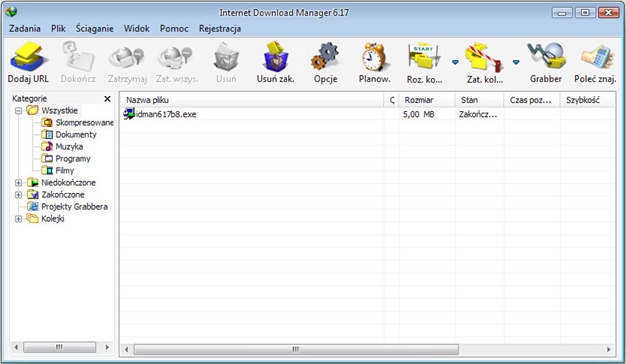Sort by Nazwa pliku column header
Image resolution: width=626 pixels, height=364 pixels.
(x=252, y=100)
